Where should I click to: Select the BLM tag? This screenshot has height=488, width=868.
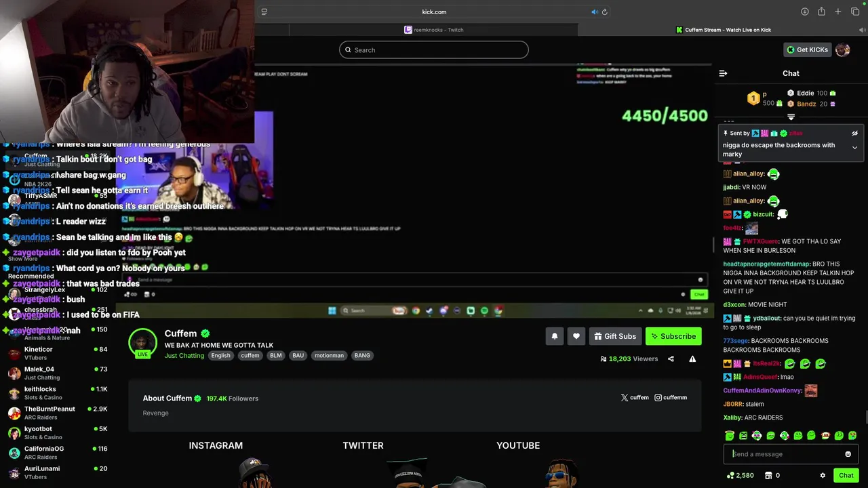(x=275, y=355)
